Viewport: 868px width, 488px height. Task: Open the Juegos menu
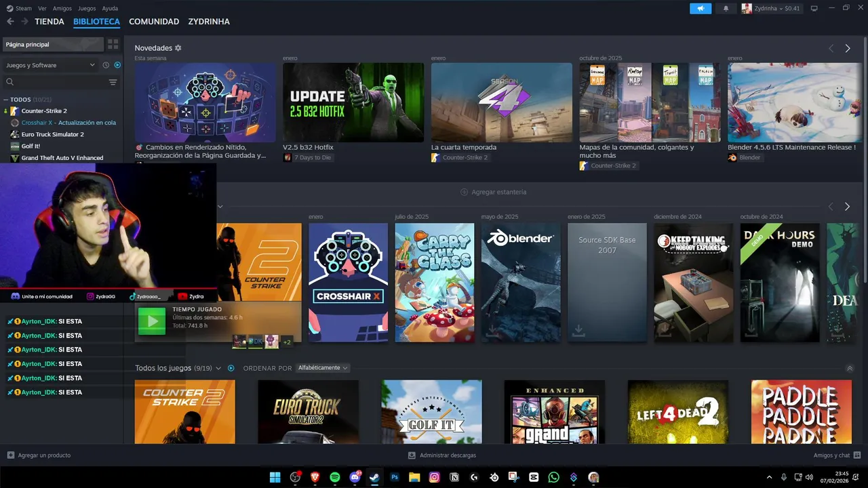tap(87, 8)
